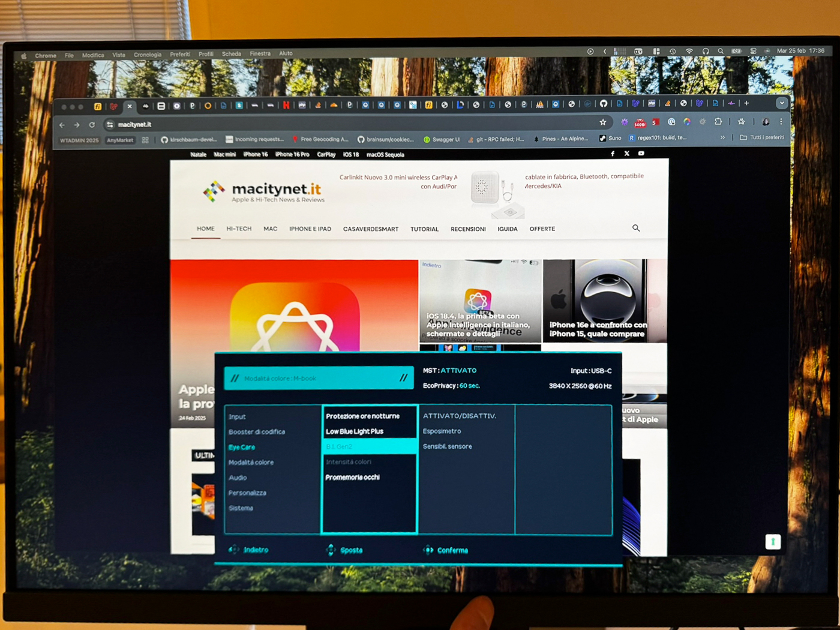Open the MAC navigation item
The height and width of the screenshot is (630, 840).
click(x=271, y=229)
